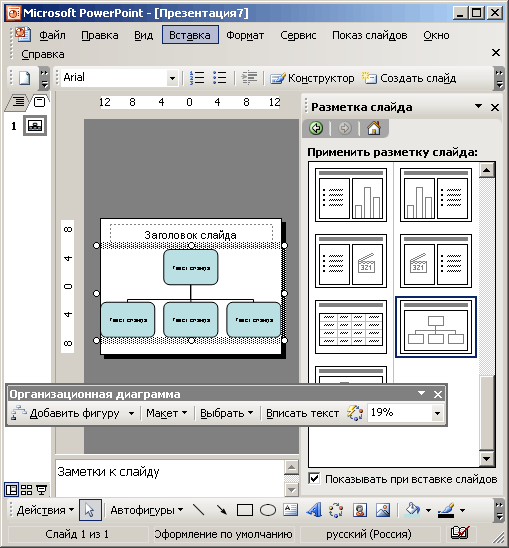Open the Сервис menu
Image resolution: width=509 pixels, height=548 pixels.
point(298,35)
